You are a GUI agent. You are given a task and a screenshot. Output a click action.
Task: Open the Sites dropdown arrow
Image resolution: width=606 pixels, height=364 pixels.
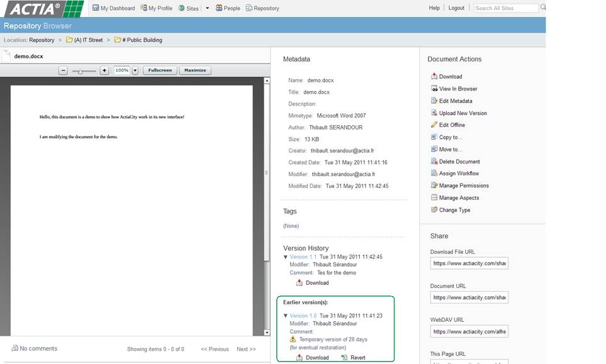208,9
